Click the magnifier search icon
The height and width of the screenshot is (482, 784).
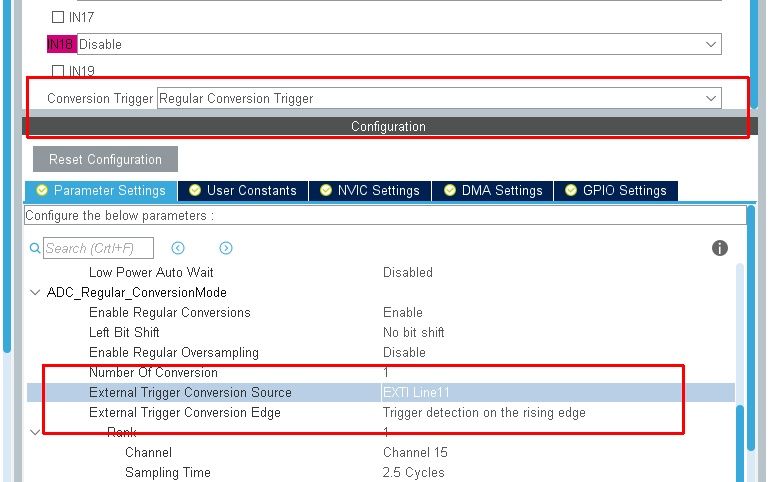[x=34, y=248]
